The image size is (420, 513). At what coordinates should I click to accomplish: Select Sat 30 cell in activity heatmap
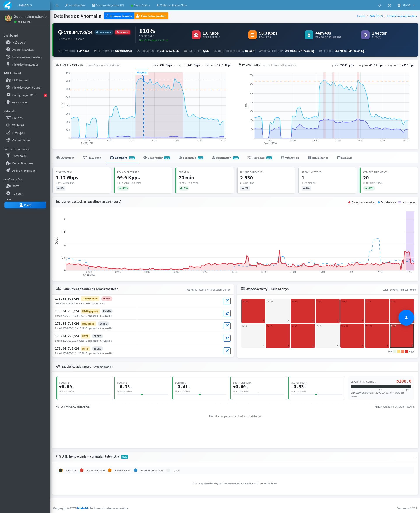coord(253,311)
